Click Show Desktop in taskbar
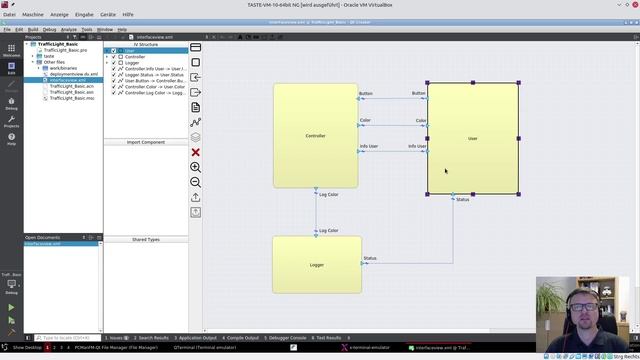Viewport: 640px width, 360px height. pos(27,348)
